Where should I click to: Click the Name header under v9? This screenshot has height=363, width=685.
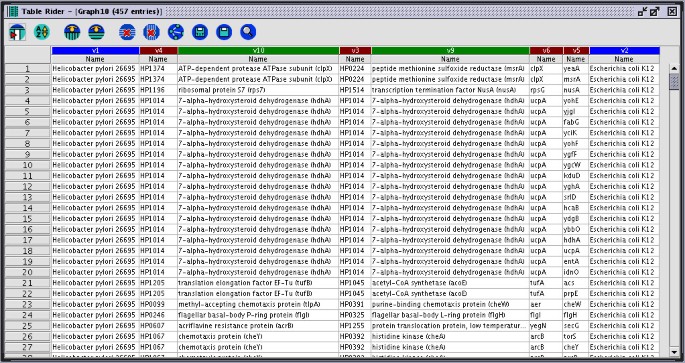(x=450, y=59)
